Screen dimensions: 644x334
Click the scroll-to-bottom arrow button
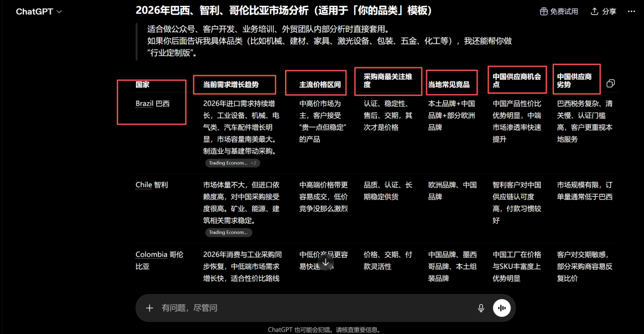pos(326,262)
